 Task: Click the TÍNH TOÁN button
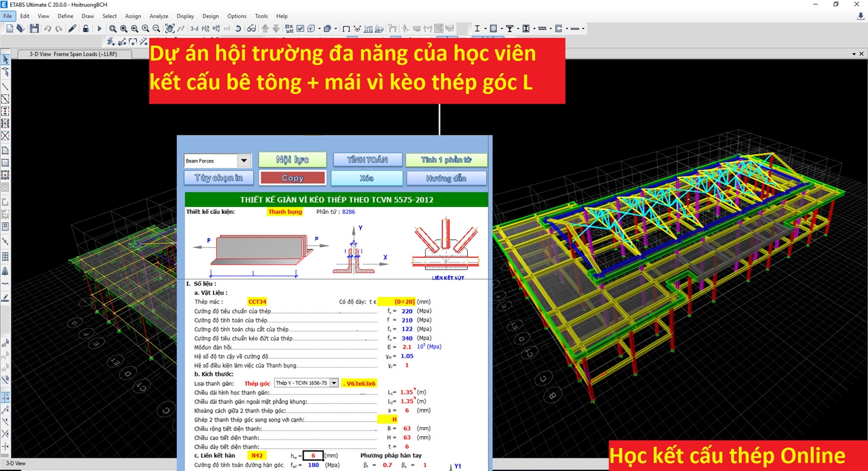click(x=367, y=160)
